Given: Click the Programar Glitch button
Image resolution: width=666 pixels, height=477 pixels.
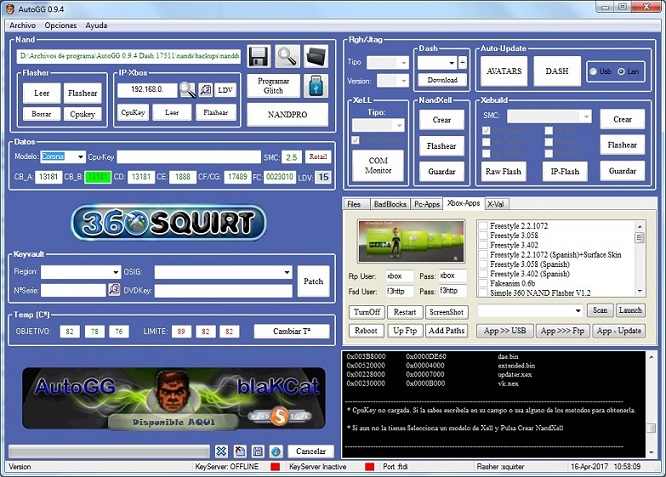Looking at the screenshot, I should (x=273, y=87).
